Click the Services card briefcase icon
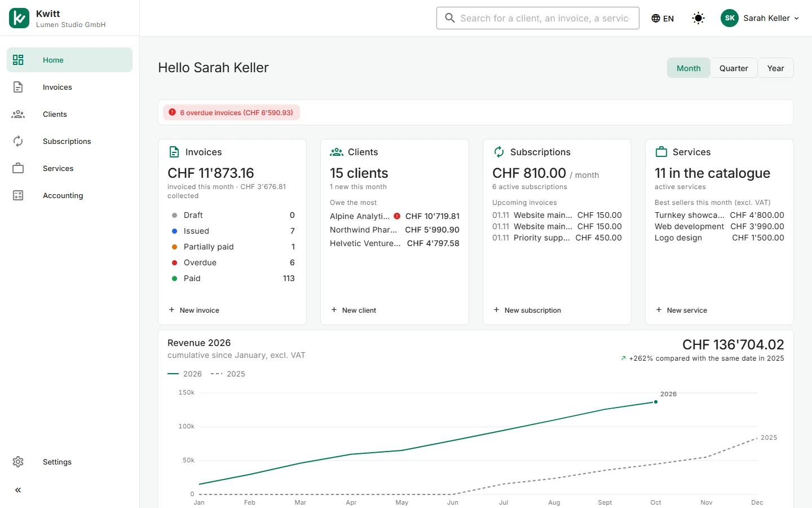Image resolution: width=812 pixels, height=508 pixels. [661, 152]
